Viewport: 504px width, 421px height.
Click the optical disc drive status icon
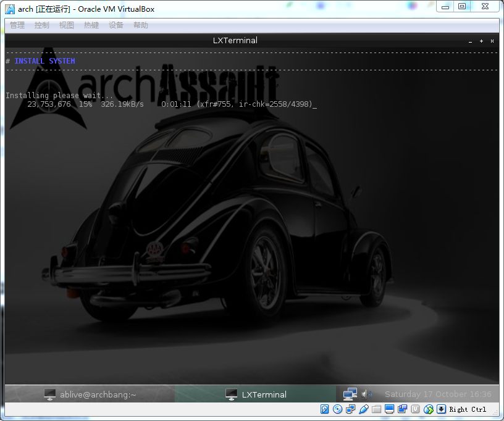[x=337, y=409]
